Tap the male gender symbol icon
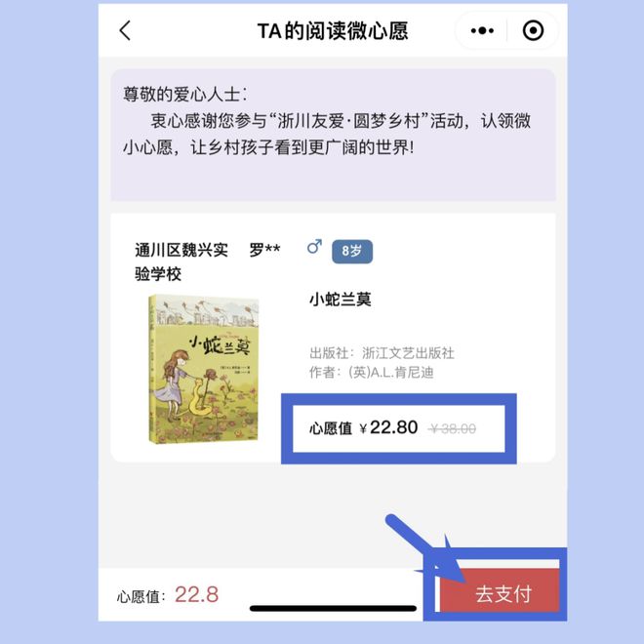This screenshot has width=644, height=644. click(x=314, y=247)
